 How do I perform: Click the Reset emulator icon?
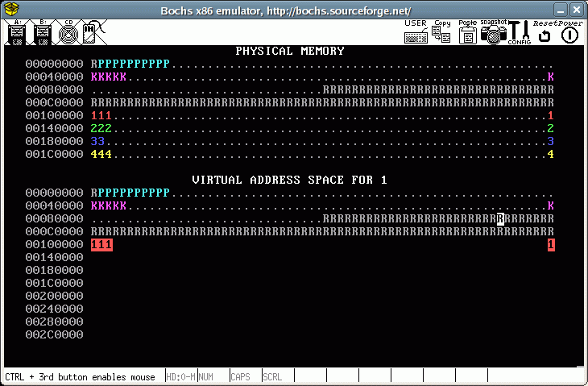point(545,32)
